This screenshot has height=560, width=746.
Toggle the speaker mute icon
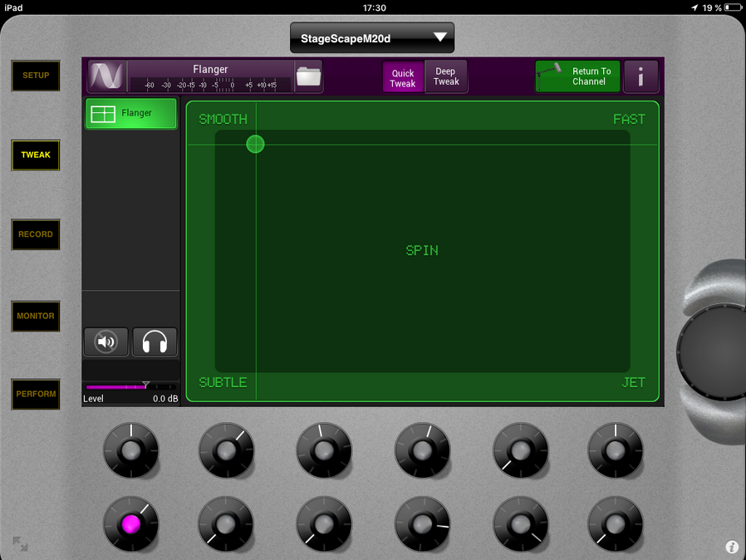click(106, 341)
